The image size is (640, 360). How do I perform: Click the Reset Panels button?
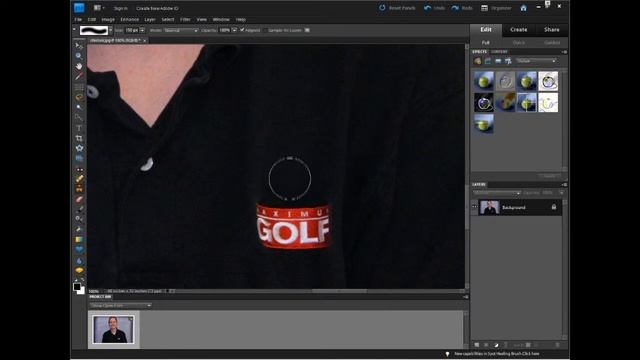pos(397,8)
